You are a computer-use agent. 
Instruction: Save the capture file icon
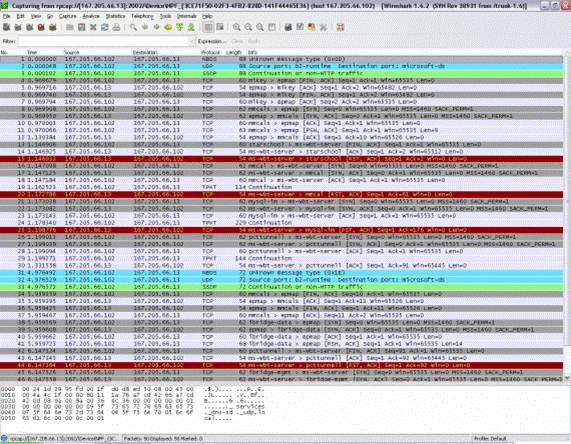click(82, 27)
